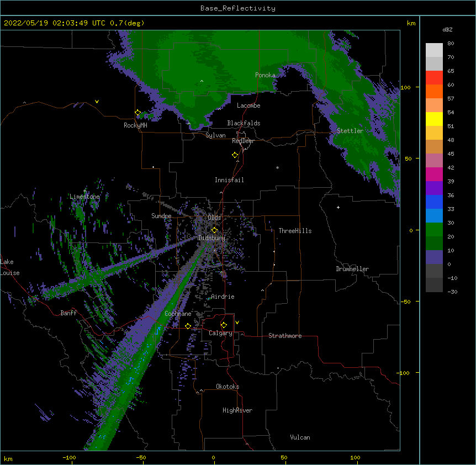Click the green 30 dBZ color swatch

[434, 230]
